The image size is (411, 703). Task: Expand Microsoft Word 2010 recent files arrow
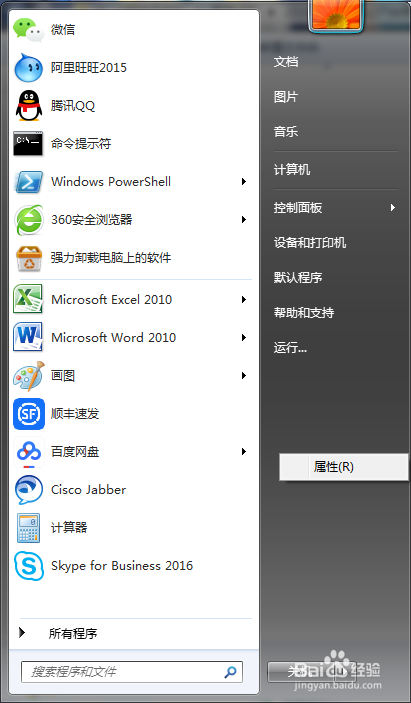click(x=244, y=338)
